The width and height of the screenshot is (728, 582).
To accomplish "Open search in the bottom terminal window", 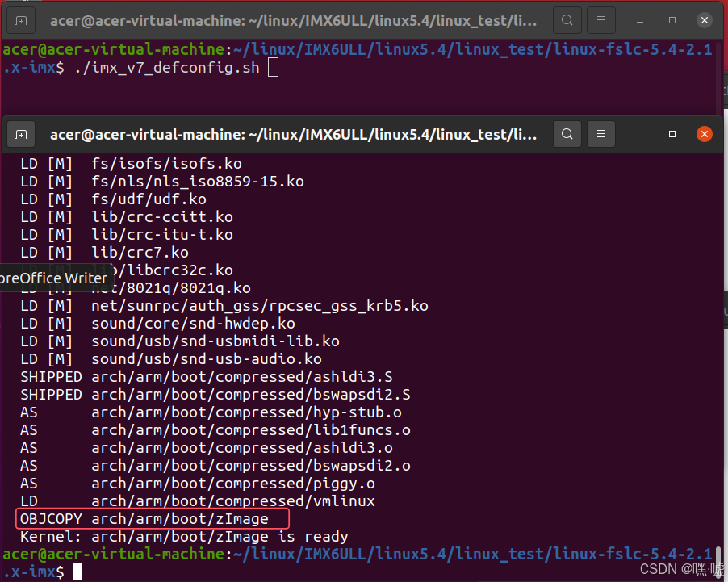I will click(x=567, y=133).
